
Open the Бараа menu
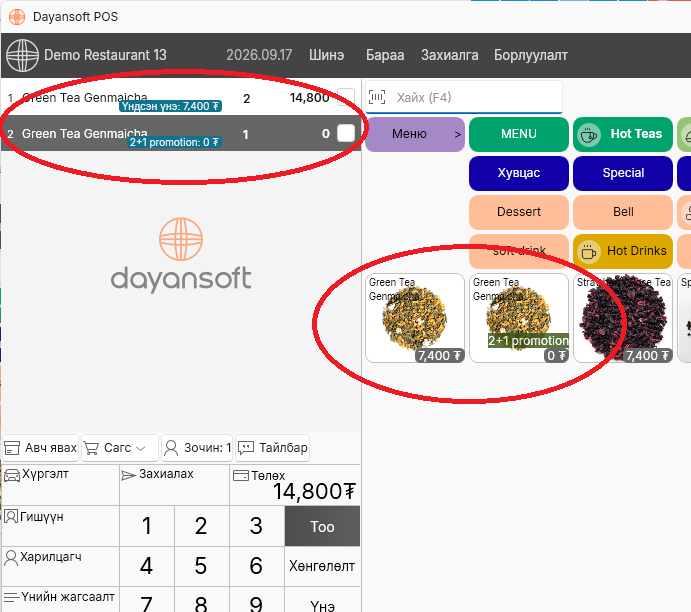coord(385,55)
